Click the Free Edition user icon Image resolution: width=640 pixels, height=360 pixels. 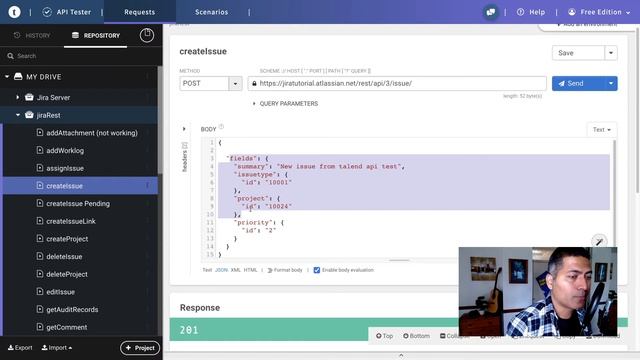click(572, 12)
